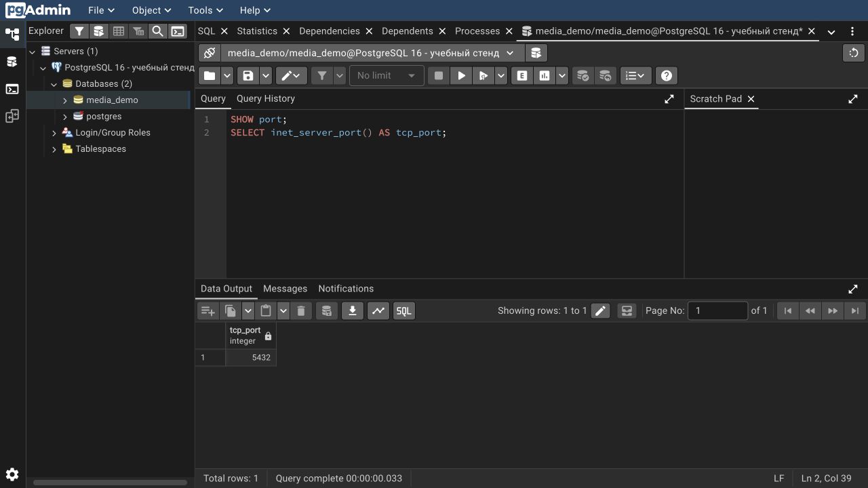Screen dimensions: 868x488
Task: Open the Edit pencil dropdown in the toolbar
Action: [292, 76]
